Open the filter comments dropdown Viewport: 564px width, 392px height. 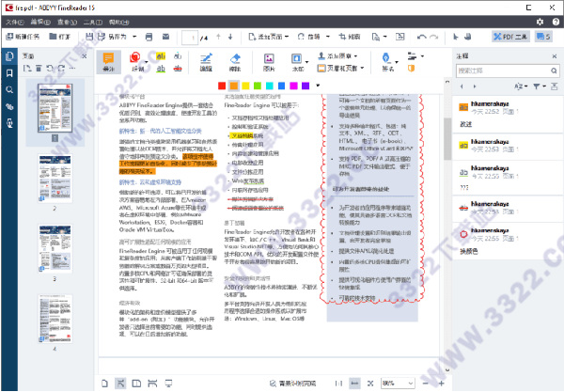coord(540,86)
